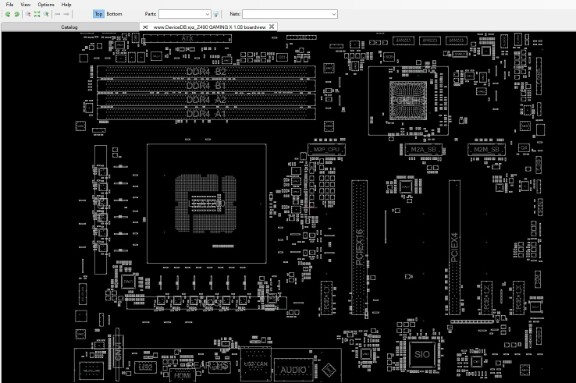Click inside the Nets input field
576x383 pixels.
tap(287, 14)
